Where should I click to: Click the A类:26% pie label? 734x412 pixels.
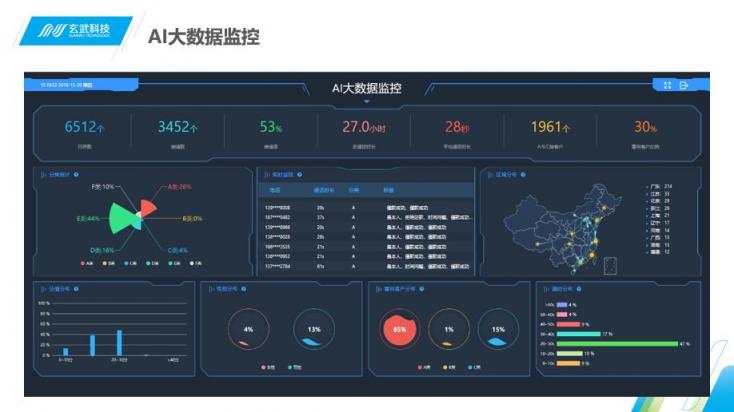[x=179, y=187]
